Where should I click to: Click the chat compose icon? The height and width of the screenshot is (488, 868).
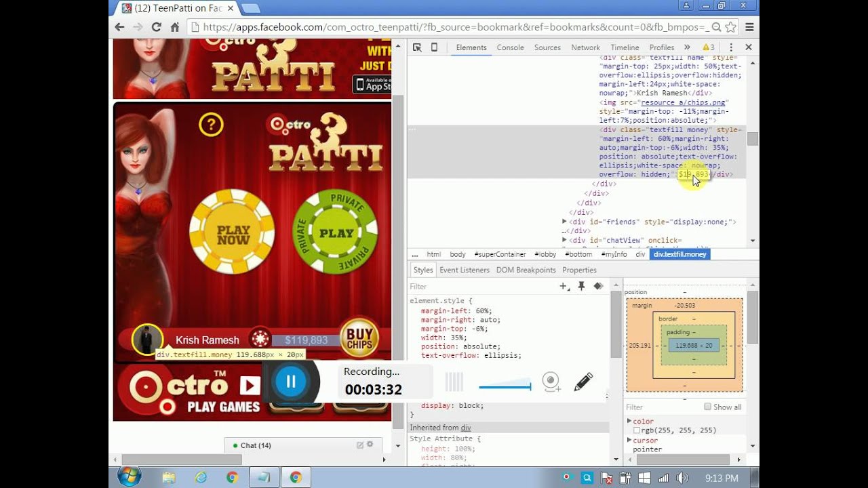[x=360, y=445]
